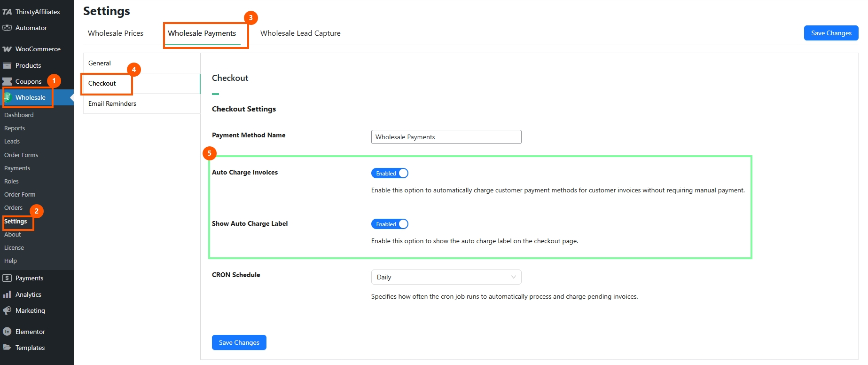Click the ThirstyAffiliates sidebar icon

[7, 12]
